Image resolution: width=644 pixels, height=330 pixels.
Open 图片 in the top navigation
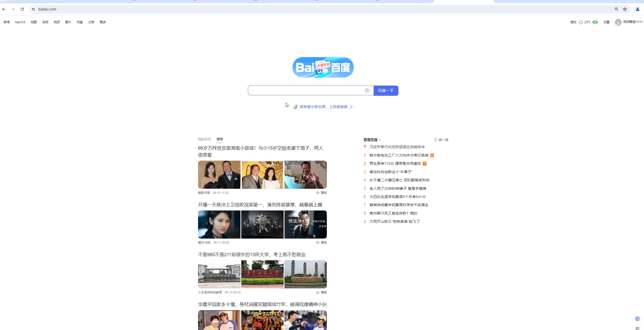68,22
